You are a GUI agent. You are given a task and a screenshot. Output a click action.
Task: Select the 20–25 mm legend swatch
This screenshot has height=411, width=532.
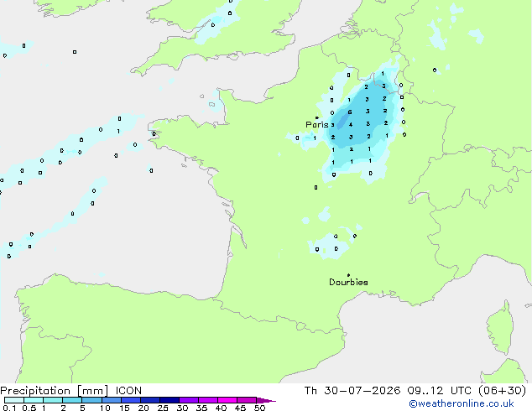tap(149, 400)
